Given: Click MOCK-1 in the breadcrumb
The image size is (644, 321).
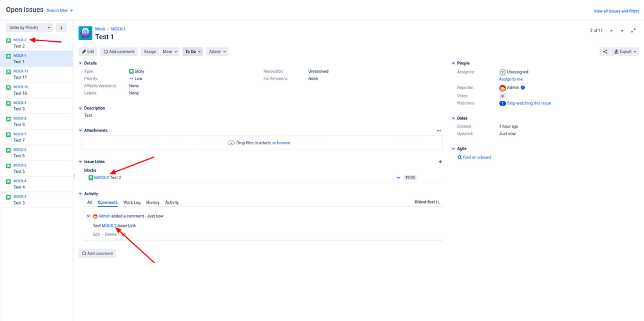Looking at the screenshot, I should click(x=118, y=29).
